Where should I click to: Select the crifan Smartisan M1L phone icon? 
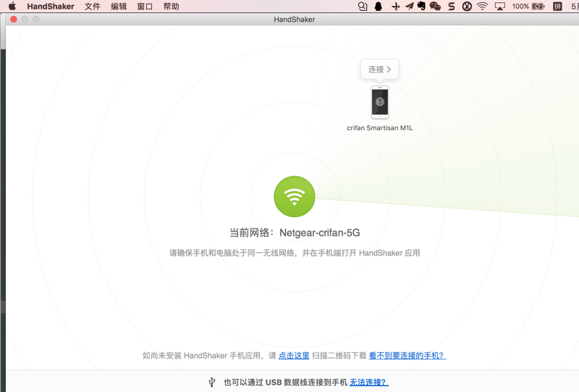tap(380, 102)
